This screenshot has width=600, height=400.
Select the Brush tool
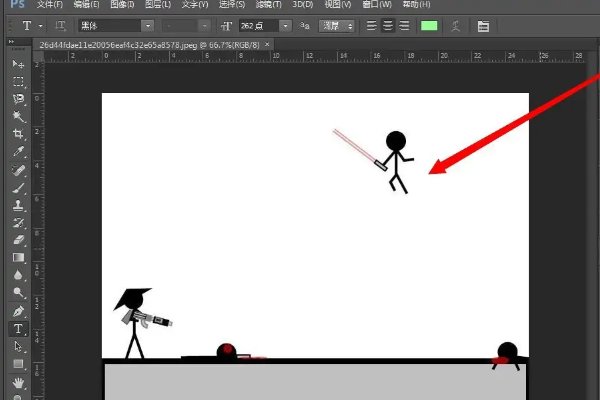click(18, 187)
